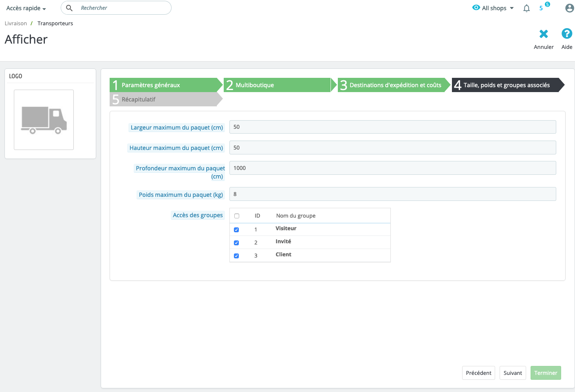Click the search magnifier icon

point(69,8)
